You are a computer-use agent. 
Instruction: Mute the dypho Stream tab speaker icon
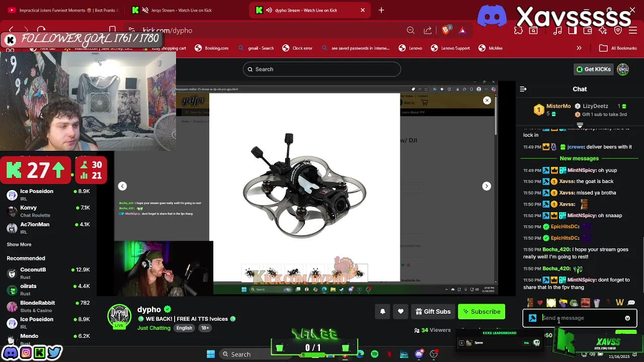pyautogui.click(x=269, y=10)
